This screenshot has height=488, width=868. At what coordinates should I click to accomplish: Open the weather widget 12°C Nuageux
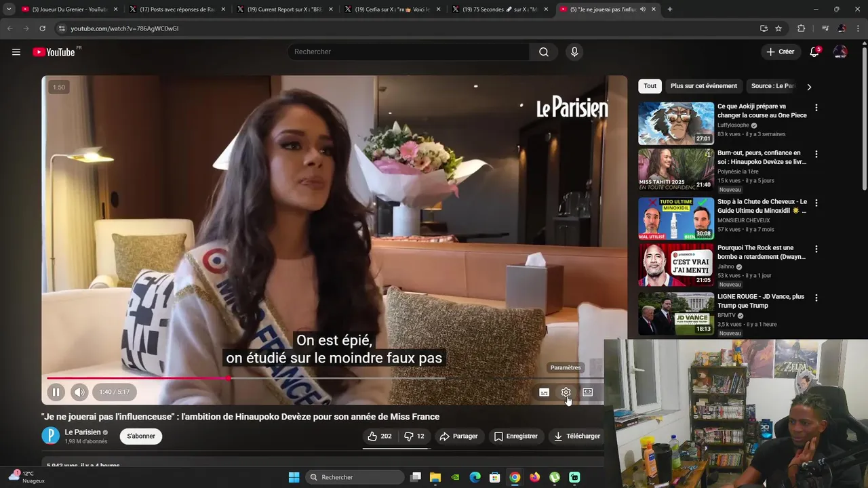pos(26,476)
